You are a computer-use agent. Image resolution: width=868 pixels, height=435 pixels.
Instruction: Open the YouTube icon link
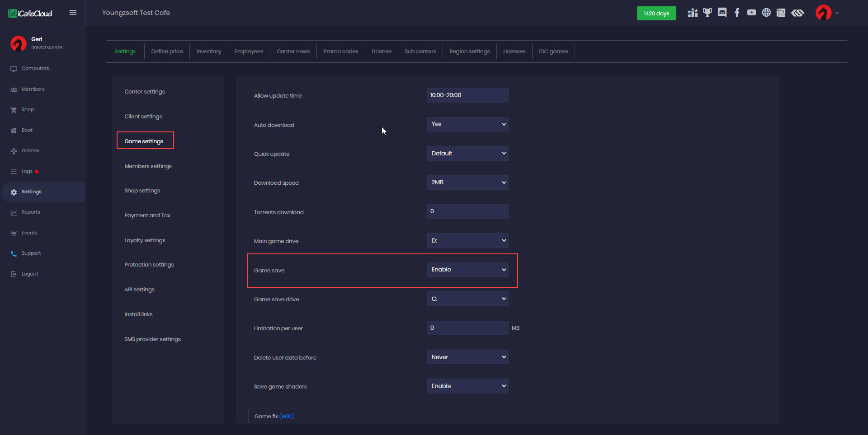(751, 13)
